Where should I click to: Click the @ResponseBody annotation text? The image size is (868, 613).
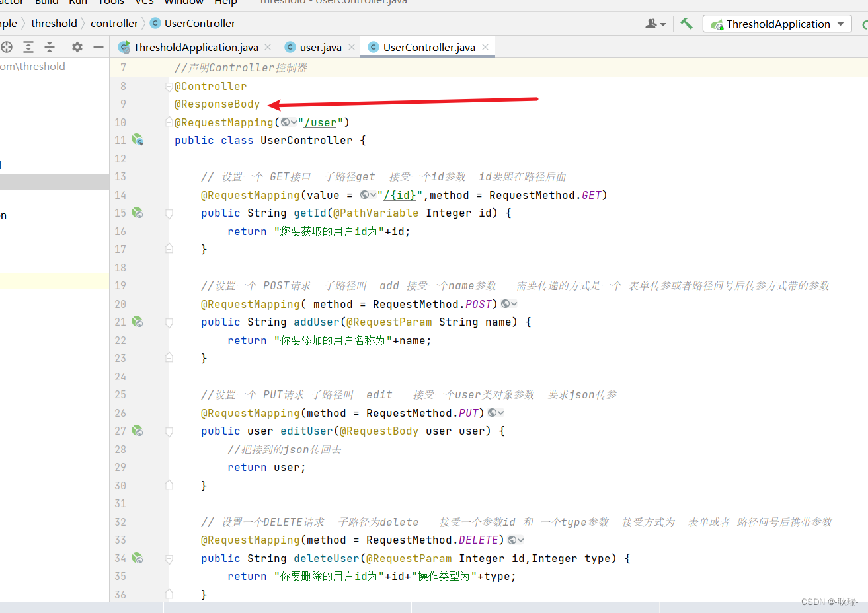click(217, 104)
